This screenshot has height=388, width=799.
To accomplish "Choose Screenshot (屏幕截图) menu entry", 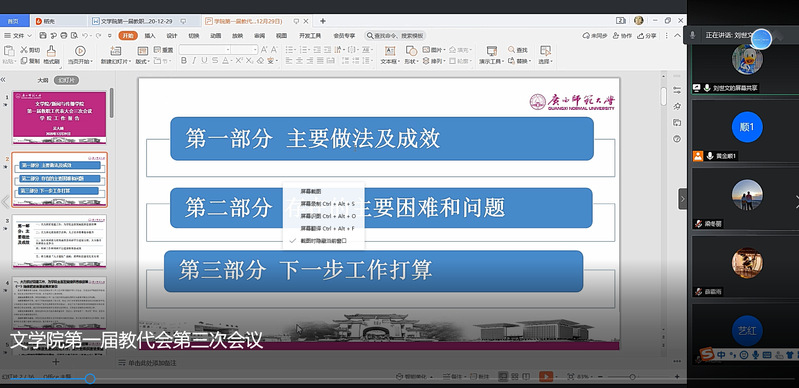I will (x=311, y=191).
